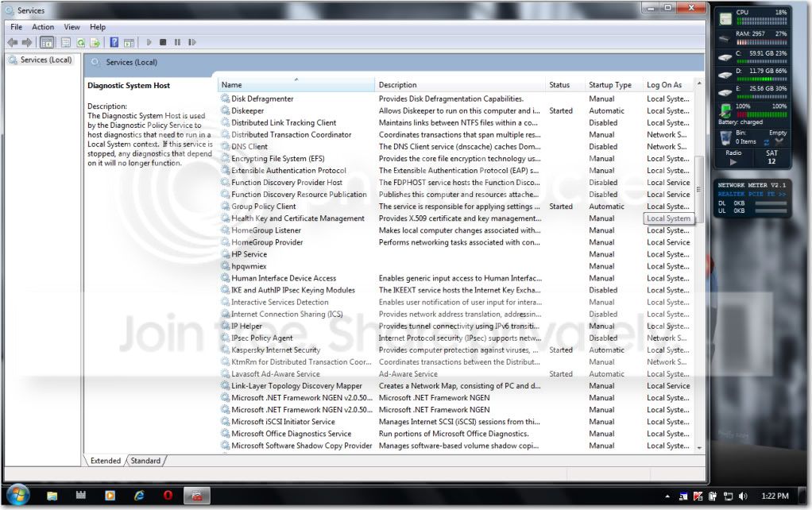Click the Restart Service toolbar icon
The height and width of the screenshot is (510, 812).
192,42
